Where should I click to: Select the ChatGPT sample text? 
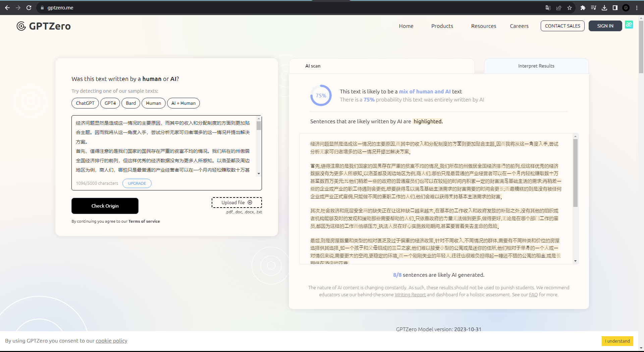click(85, 103)
